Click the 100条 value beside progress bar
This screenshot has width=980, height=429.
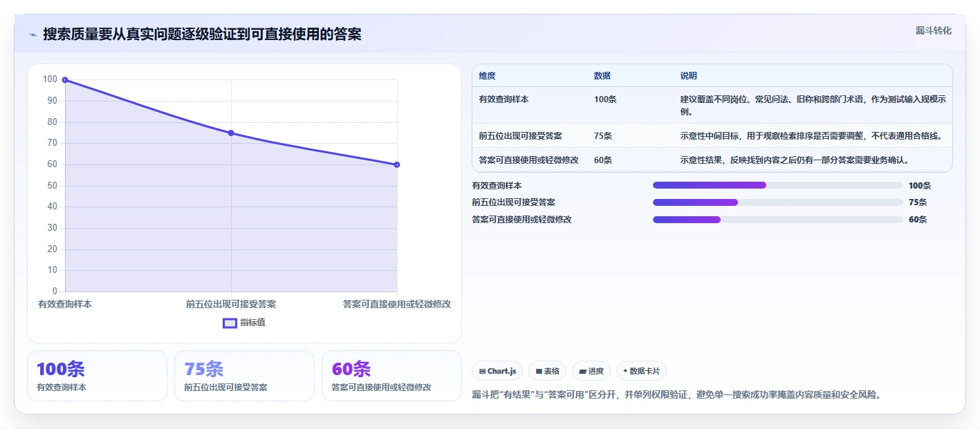pyautogui.click(x=920, y=186)
